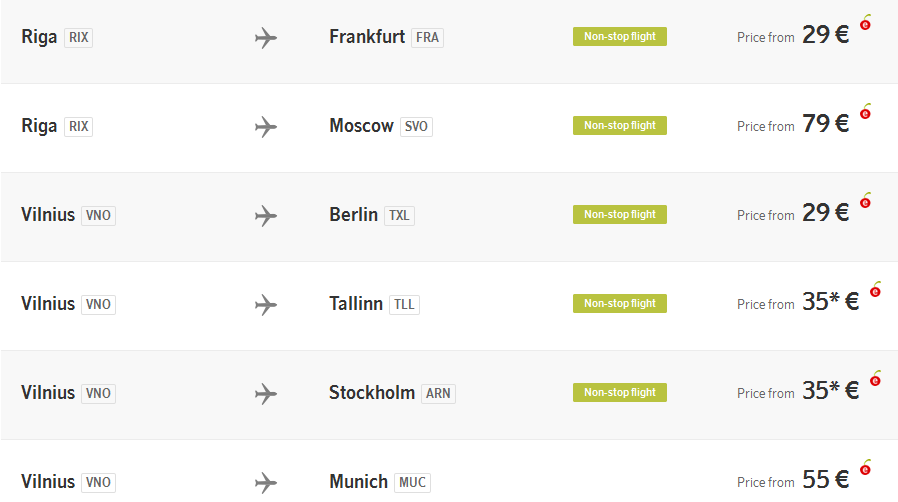The width and height of the screenshot is (898, 502).
Task: Click Non-stop flight badge for Tallinn
Action: tap(620, 303)
